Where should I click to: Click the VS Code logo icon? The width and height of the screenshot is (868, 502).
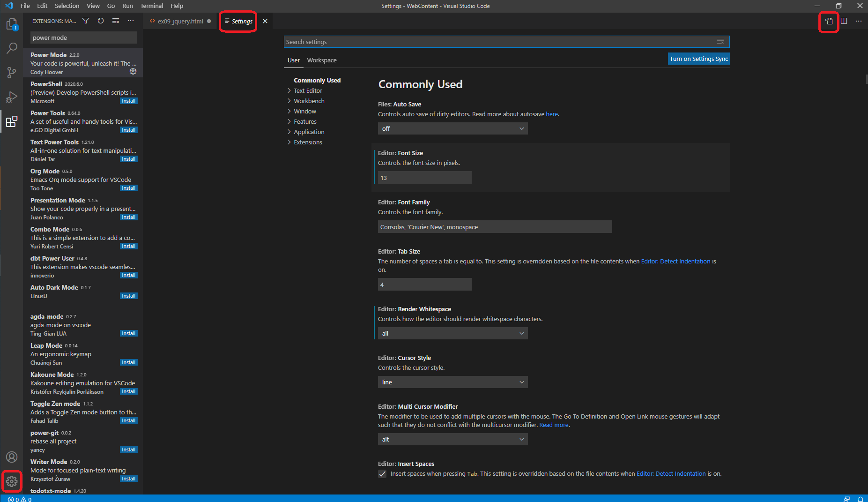tap(9, 6)
